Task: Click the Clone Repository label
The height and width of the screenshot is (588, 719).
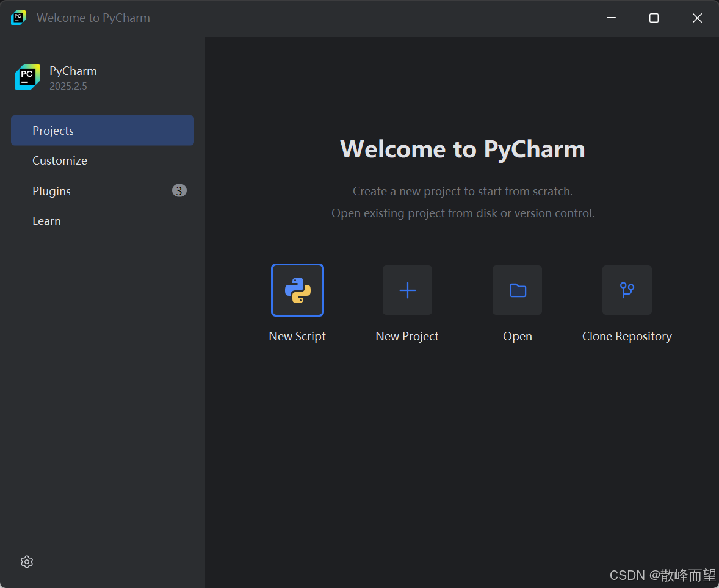Action: coord(627,337)
